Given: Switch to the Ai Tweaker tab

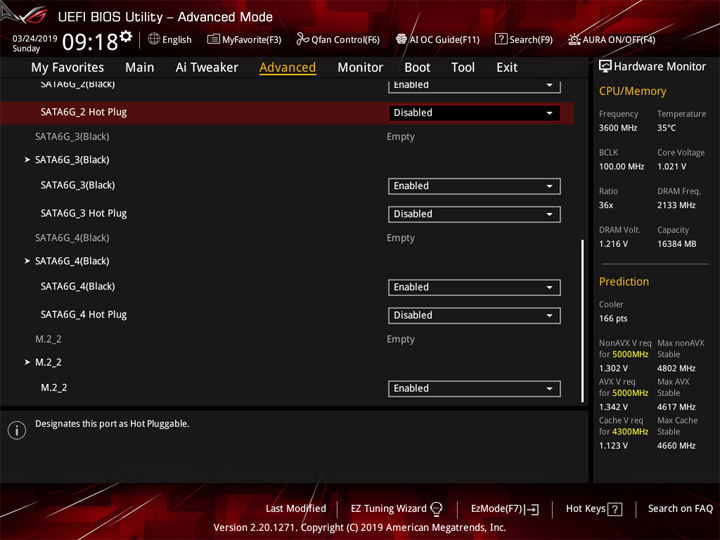Looking at the screenshot, I should (x=207, y=68).
